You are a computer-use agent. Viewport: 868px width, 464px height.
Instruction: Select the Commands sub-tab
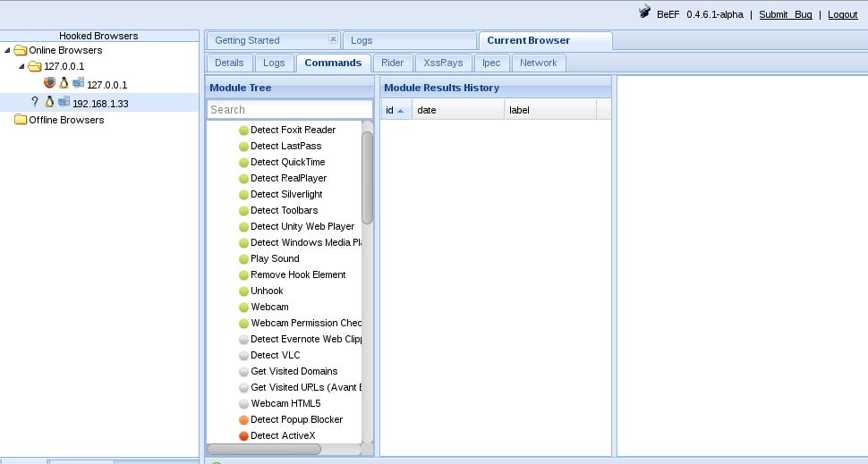click(333, 63)
